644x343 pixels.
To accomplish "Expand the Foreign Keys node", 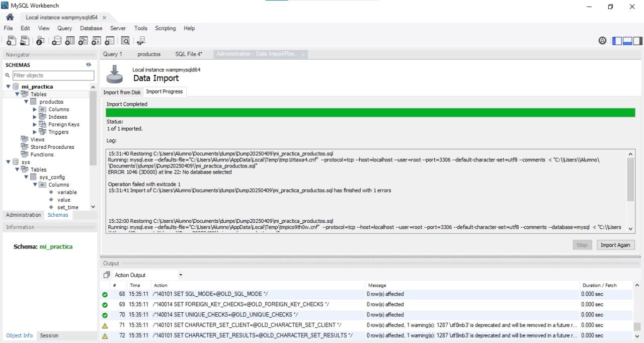I will click(35, 124).
